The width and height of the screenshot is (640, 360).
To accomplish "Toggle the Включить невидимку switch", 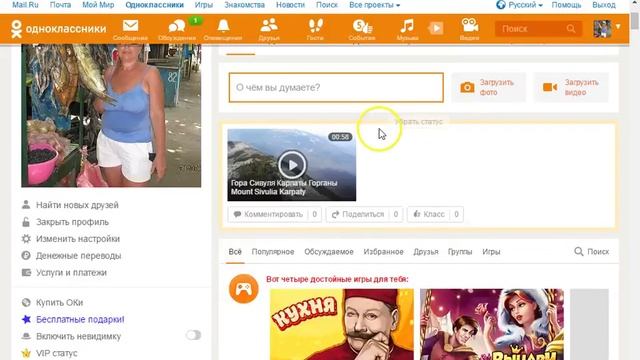I will click(193, 335).
